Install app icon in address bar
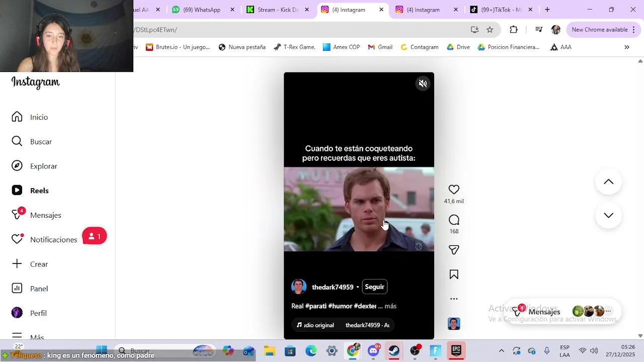Viewport: 644px width, 362px height. pos(474,30)
